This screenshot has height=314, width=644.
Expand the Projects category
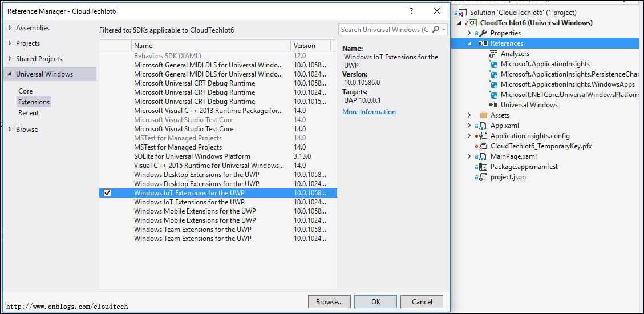[10, 43]
